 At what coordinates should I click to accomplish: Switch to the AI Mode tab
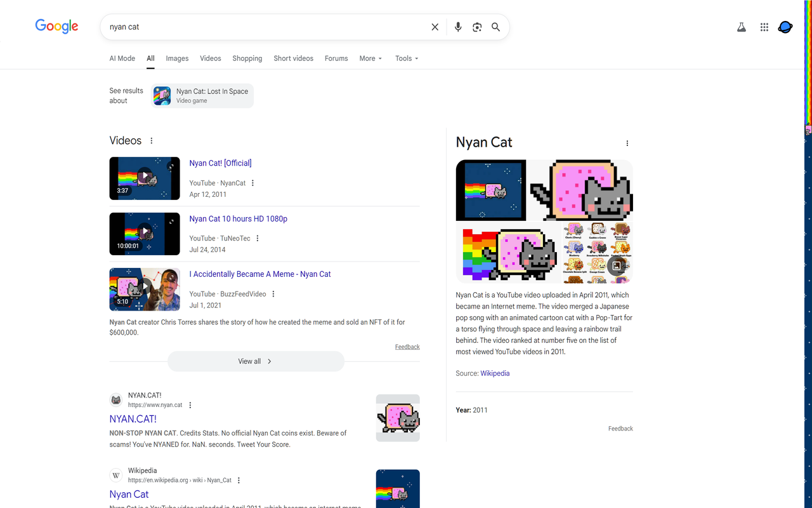(x=122, y=58)
